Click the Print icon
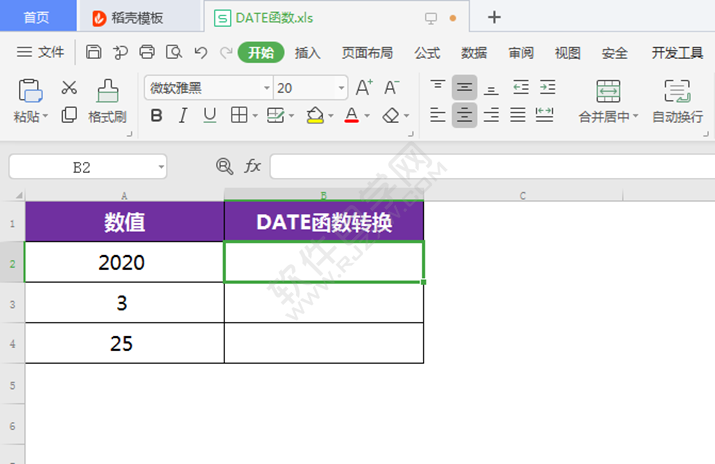Image resolution: width=715 pixels, height=464 pixels. click(x=147, y=52)
